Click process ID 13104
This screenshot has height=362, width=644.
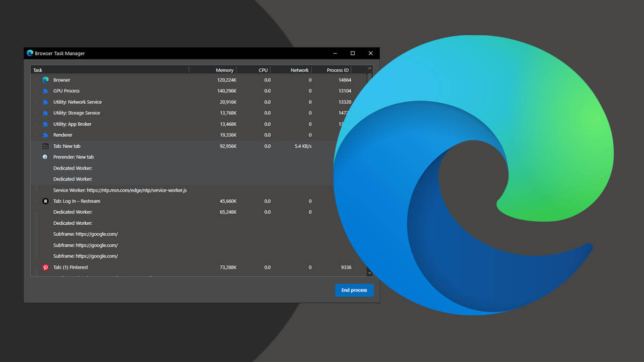click(x=345, y=91)
